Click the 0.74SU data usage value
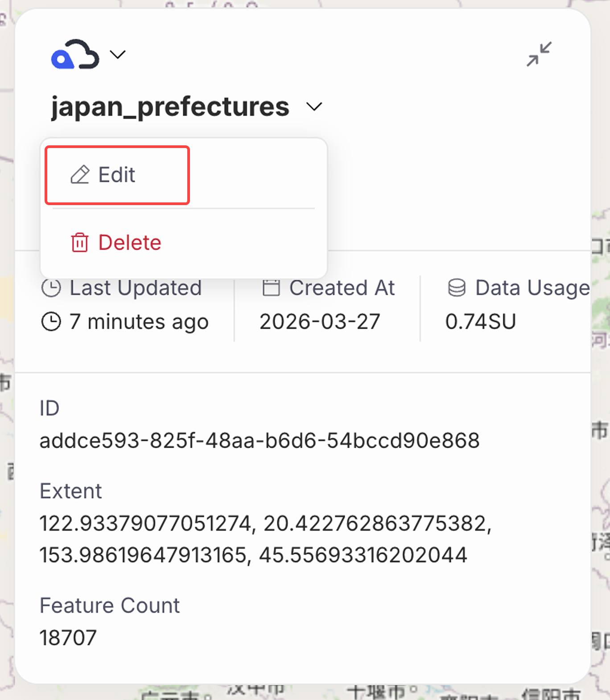Image resolution: width=610 pixels, height=700 pixels. 480,321
